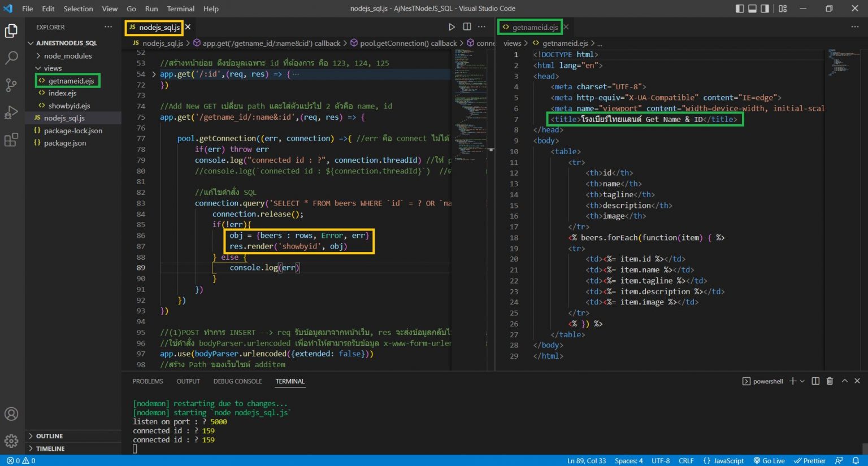Open the Source Control view

coord(11,85)
